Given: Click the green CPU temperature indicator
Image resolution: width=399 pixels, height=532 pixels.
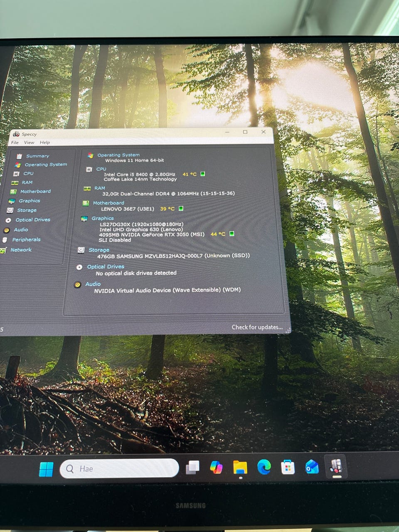Looking at the screenshot, I should point(203,174).
